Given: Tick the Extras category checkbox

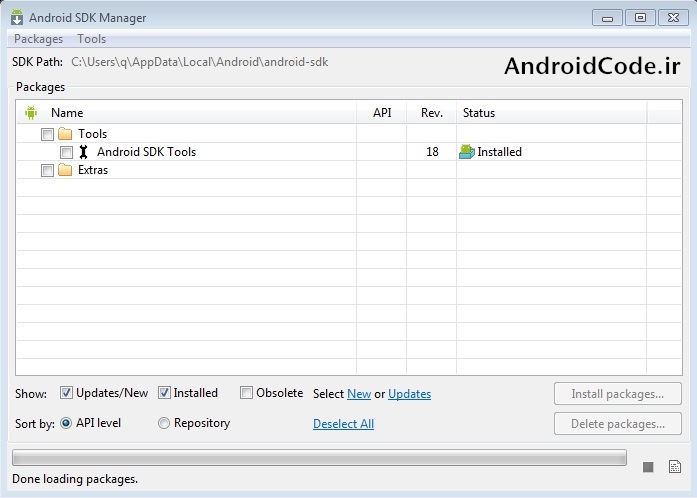Looking at the screenshot, I should (x=48, y=170).
